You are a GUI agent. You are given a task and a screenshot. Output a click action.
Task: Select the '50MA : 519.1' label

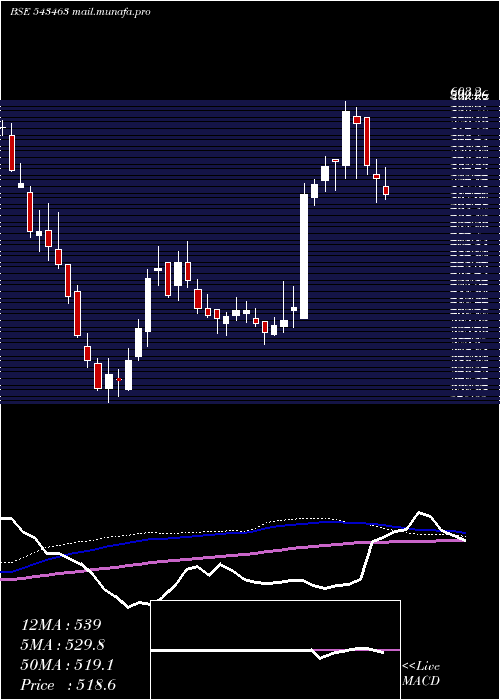67,665
